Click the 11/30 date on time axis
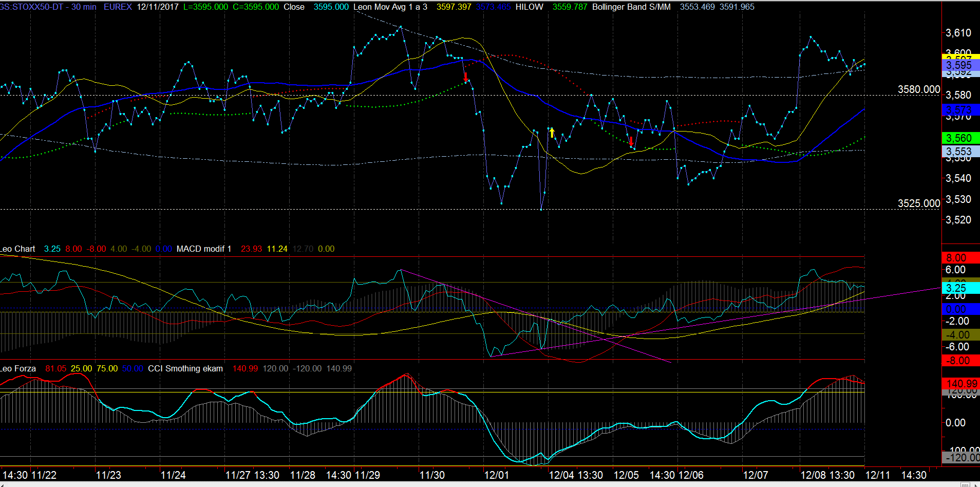980x487 pixels. (432, 475)
